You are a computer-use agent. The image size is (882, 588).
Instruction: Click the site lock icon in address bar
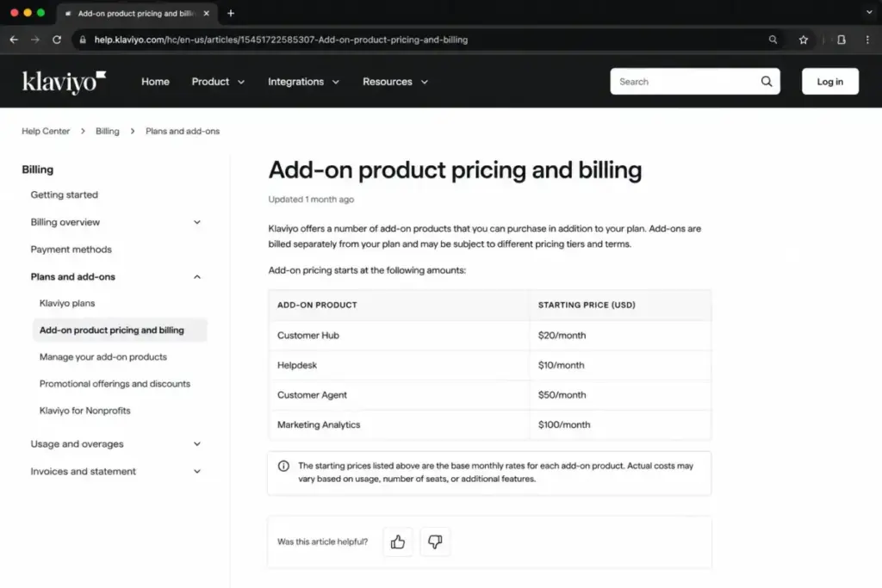(x=83, y=40)
